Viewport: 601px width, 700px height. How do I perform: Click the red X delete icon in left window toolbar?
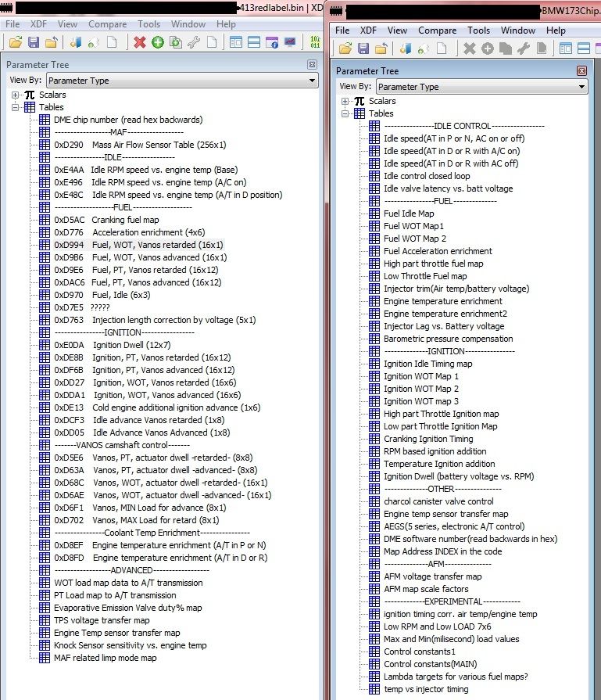[x=140, y=42]
